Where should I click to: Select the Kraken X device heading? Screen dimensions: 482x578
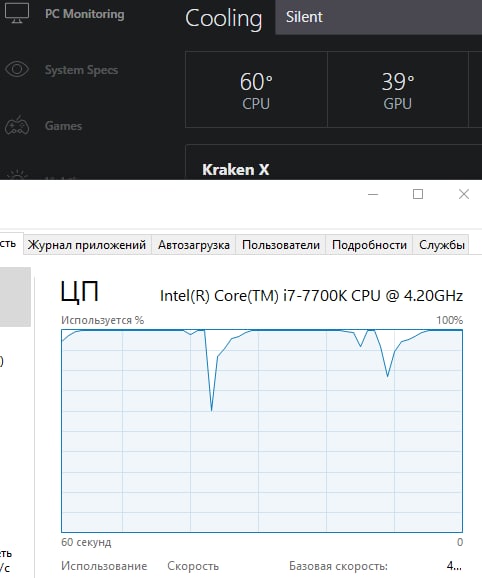[235, 170]
